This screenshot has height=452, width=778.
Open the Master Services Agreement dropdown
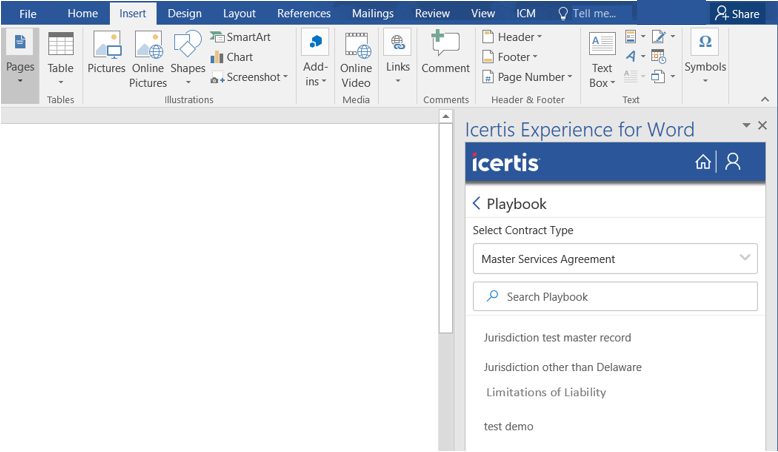click(614, 259)
